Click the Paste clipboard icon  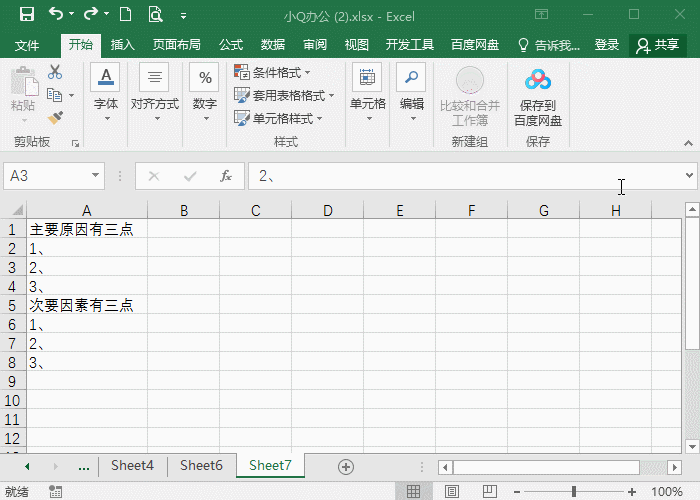[24, 81]
